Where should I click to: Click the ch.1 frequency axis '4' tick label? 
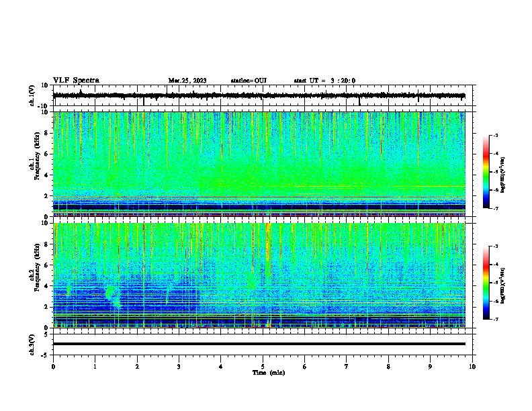click(46, 175)
